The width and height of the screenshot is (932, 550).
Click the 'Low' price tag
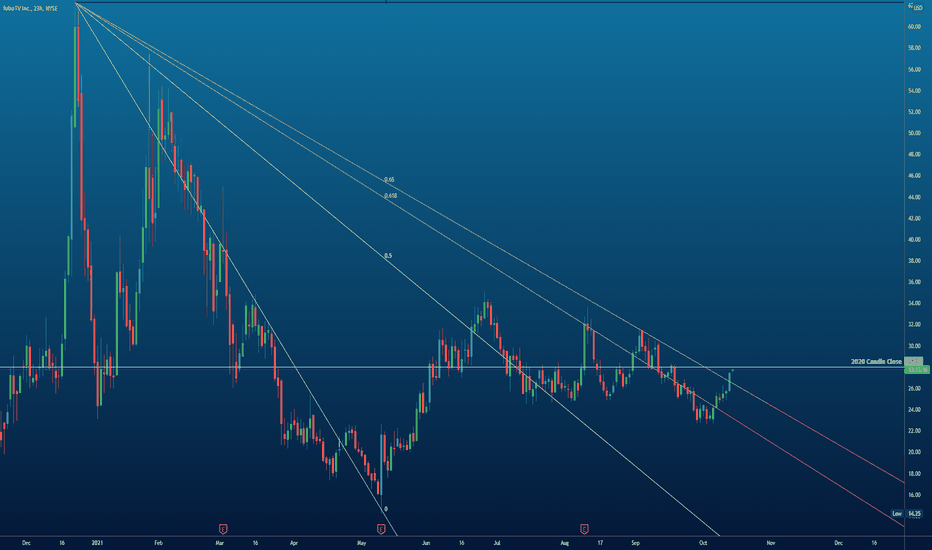pos(897,513)
